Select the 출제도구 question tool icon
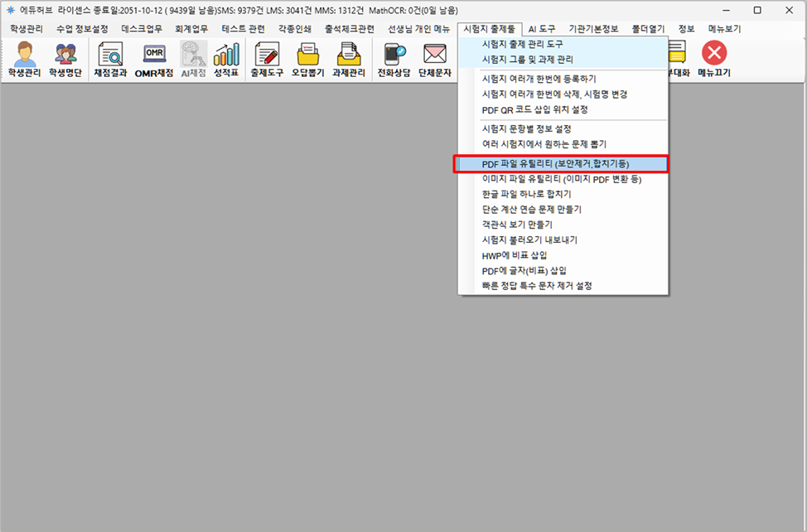The image size is (807, 532). coord(267,58)
